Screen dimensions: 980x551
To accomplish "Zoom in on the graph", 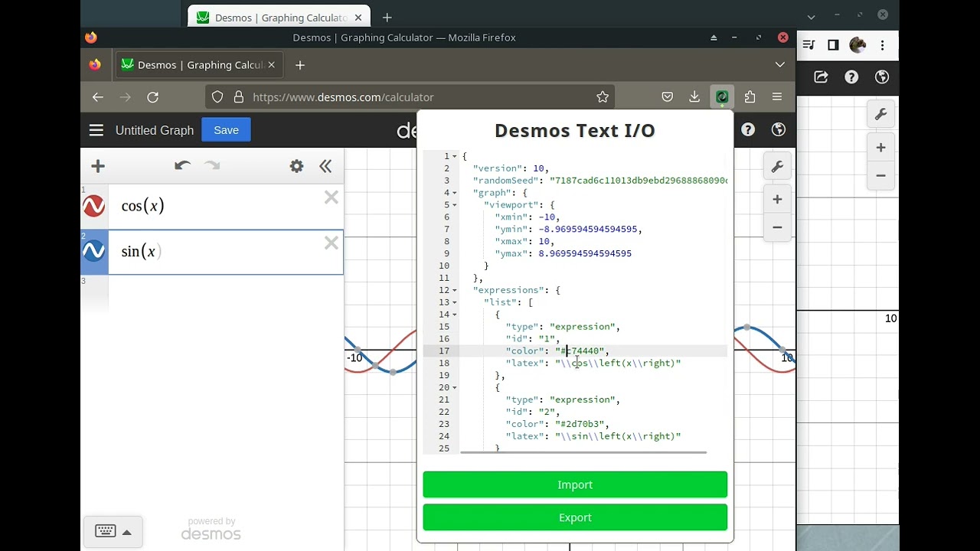I will click(x=777, y=200).
